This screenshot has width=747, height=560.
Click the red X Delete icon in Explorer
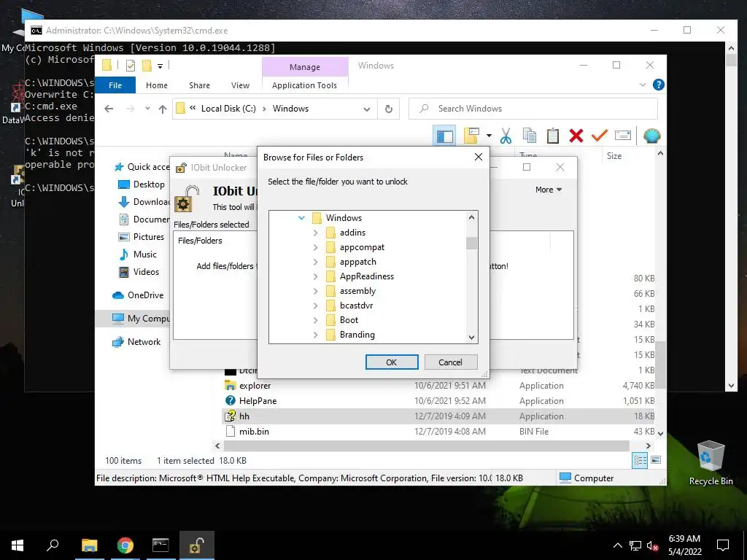coord(576,136)
